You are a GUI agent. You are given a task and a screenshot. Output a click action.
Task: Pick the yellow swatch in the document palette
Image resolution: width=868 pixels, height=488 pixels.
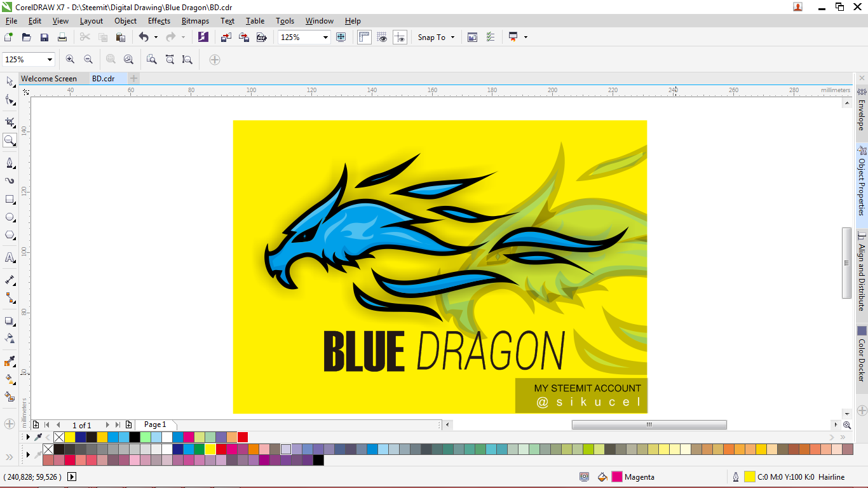point(70,437)
